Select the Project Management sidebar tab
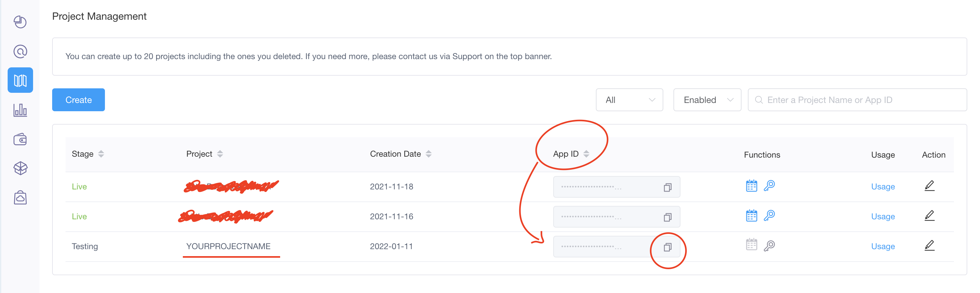This screenshot has width=980, height=293. pos(20,81)
